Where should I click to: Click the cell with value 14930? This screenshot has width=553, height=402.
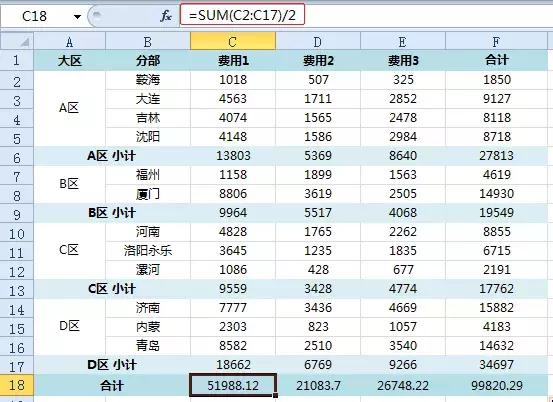pyautogui.click(x=497, y=194)
